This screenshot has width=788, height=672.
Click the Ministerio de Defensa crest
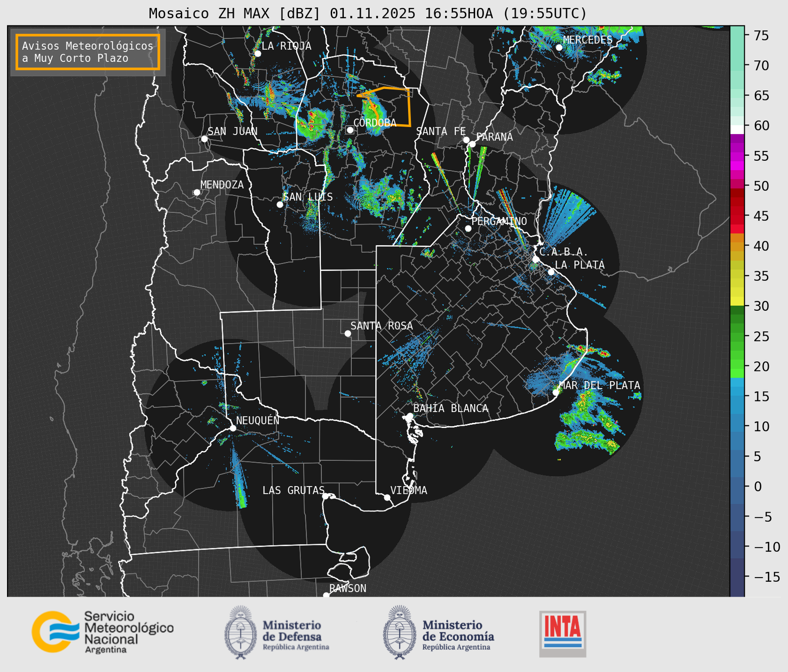pyautogui.click(x=241, y=633)
